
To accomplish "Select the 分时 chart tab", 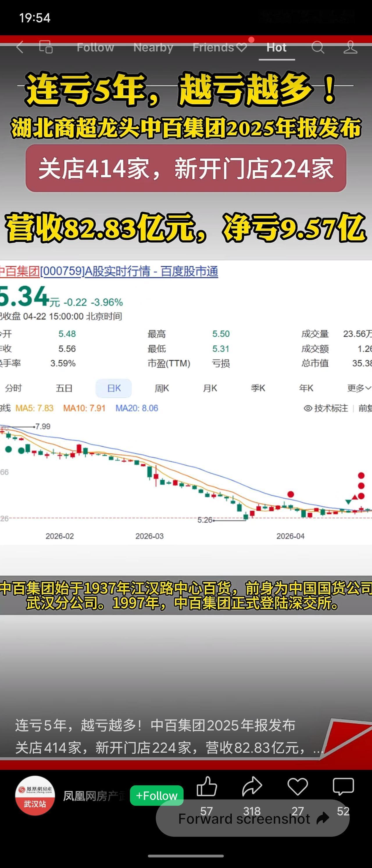I will 13,388.
